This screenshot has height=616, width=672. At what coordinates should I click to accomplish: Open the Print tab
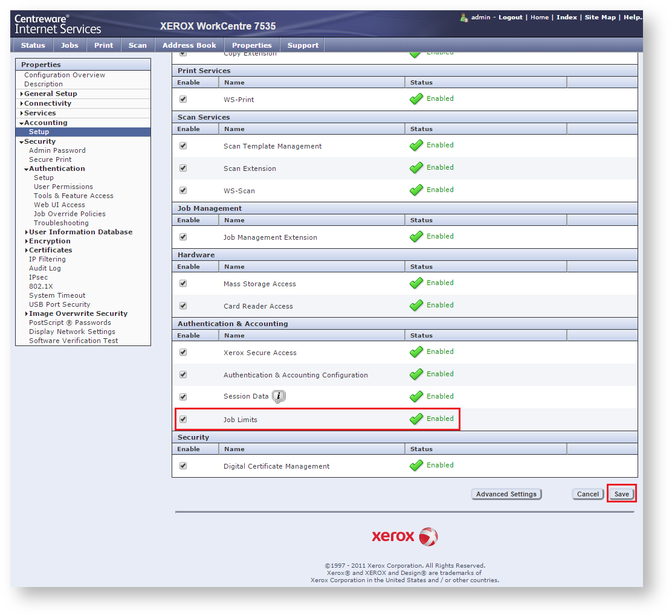pos(104,45)
